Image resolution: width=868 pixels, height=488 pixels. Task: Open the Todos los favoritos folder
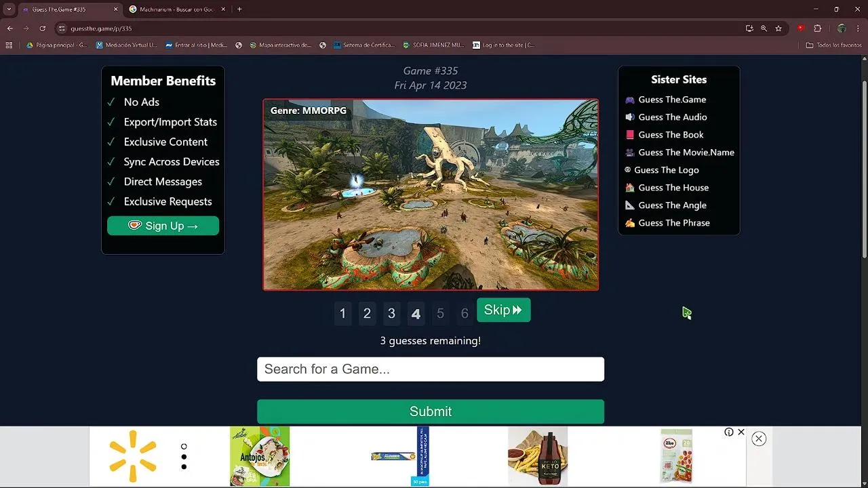pos(833,45)
